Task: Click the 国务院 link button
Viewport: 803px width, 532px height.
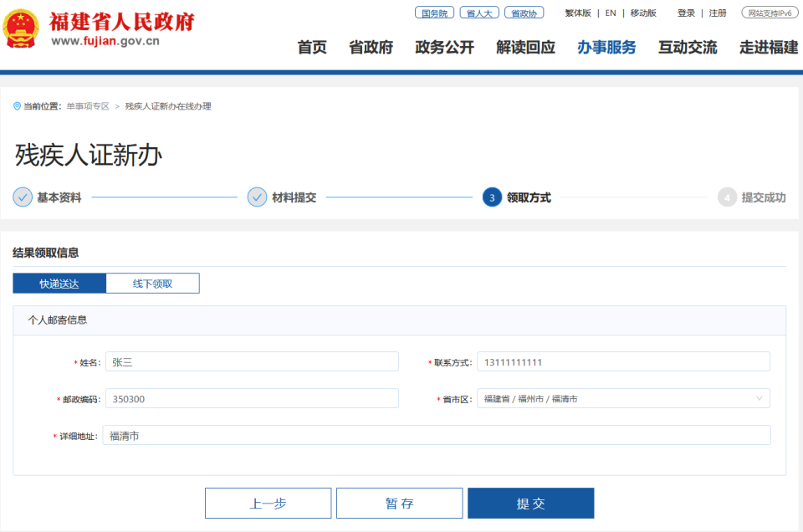Action: point(434,13)
